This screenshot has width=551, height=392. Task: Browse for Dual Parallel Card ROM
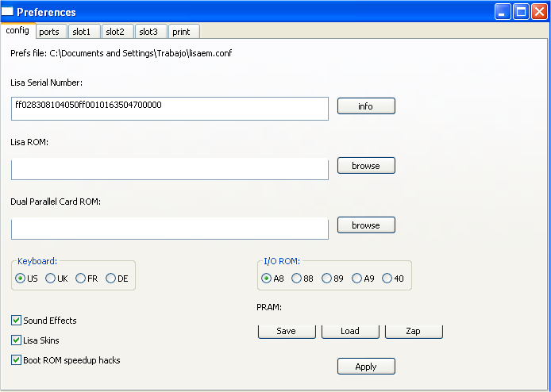(366, 225)
